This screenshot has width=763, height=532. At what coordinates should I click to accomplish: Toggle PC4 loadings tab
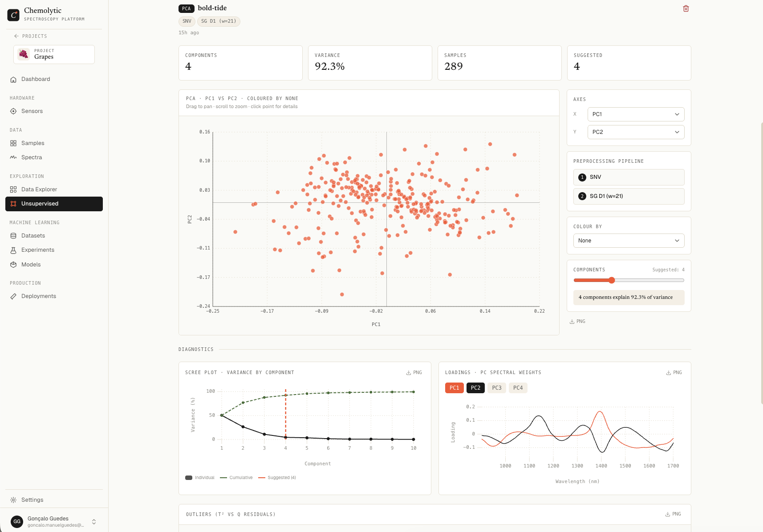click(x=518, y=388)
